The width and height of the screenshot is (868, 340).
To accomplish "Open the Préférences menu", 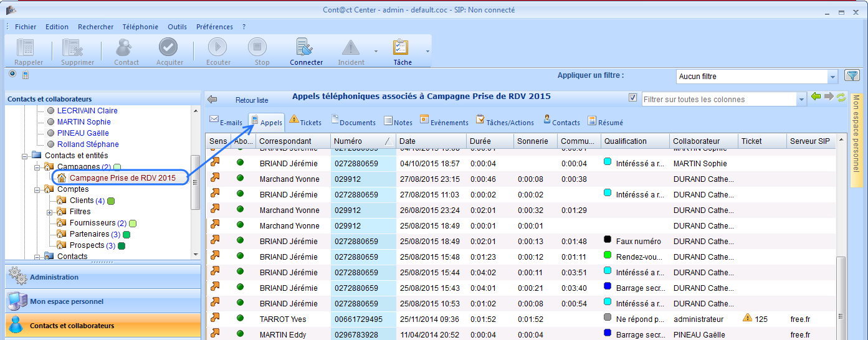I will (x=214, y=27).
